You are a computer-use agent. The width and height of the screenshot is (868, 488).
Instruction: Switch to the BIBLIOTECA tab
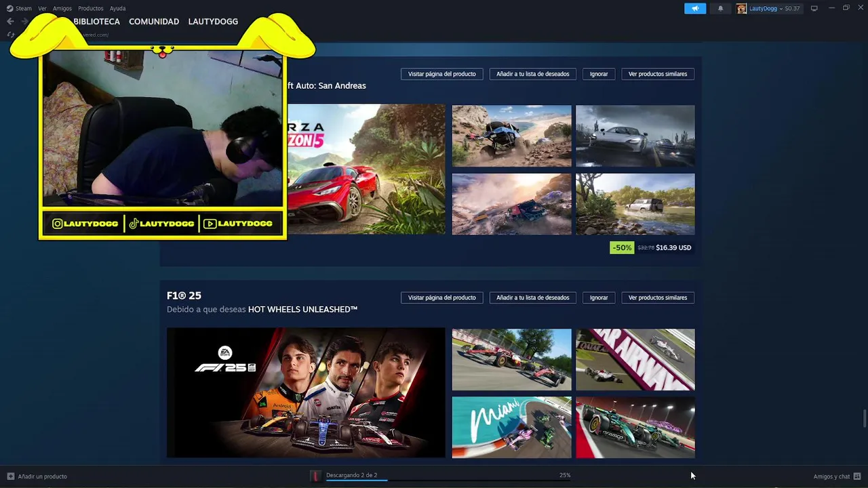click(96, 21)
